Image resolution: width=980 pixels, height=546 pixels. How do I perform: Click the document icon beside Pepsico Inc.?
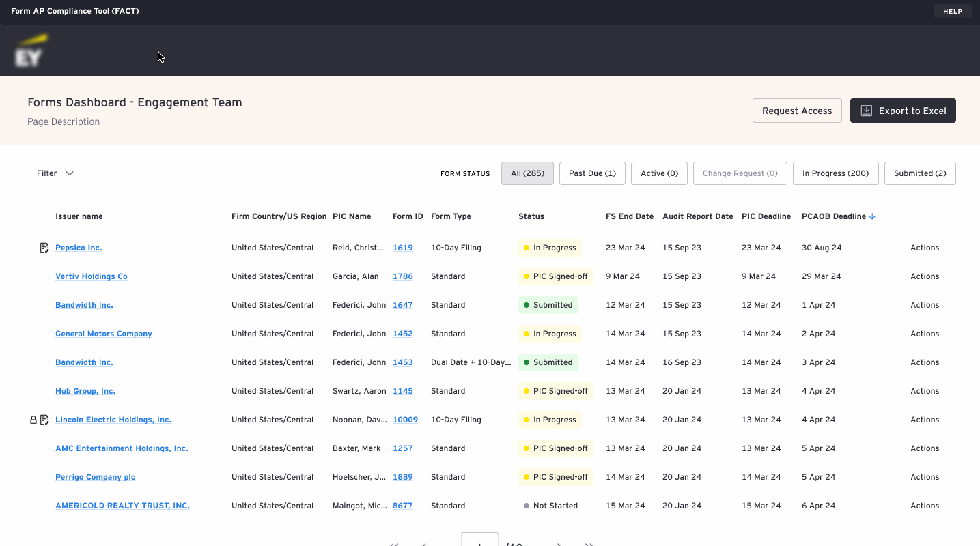[x=44, y=248]
